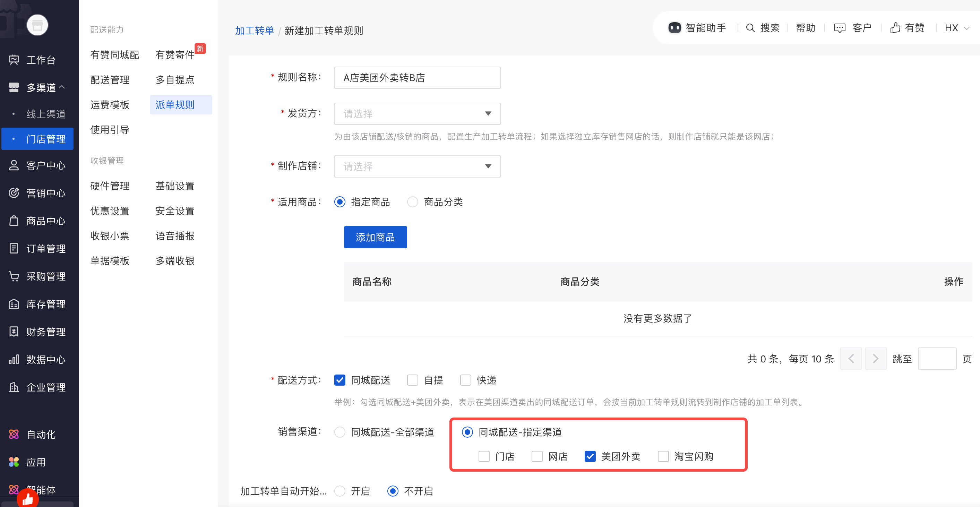980x507 pixels.
Task: Open 派单规则 submenu item
Action: (175, 105)
